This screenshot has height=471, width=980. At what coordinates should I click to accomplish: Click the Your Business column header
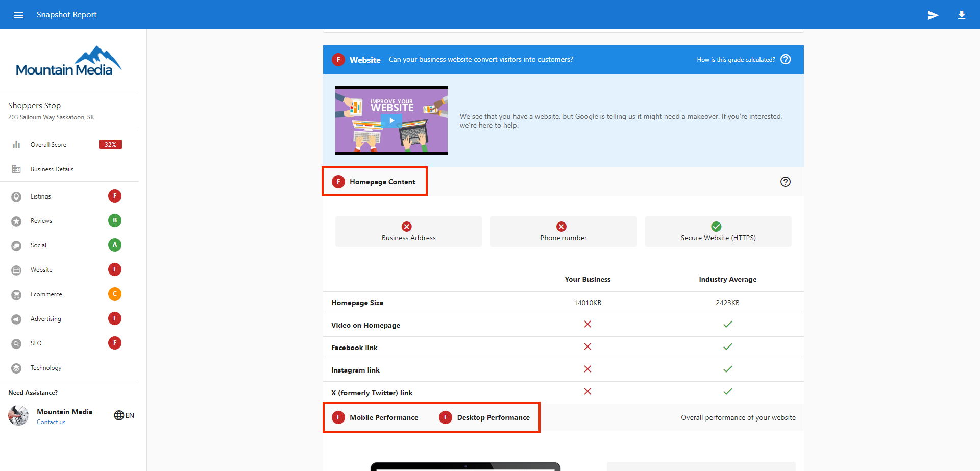(587, 279)
